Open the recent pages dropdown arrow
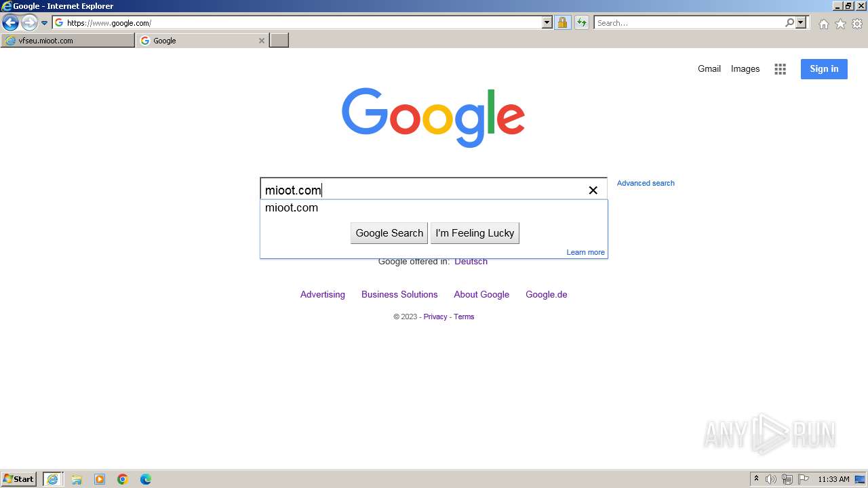 pos(45,23)
